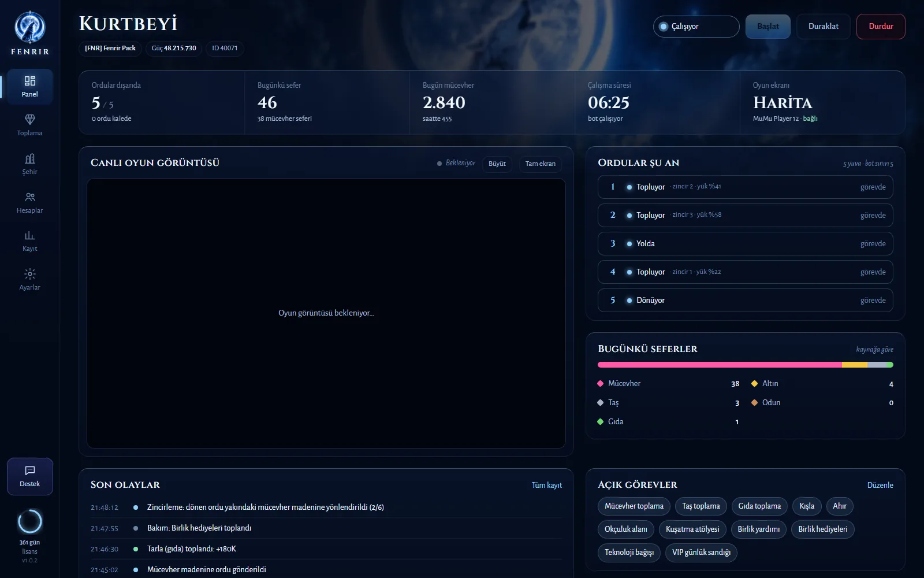Select army 5 Dönüyor row
924x578 pixels.
click(746, 300)
